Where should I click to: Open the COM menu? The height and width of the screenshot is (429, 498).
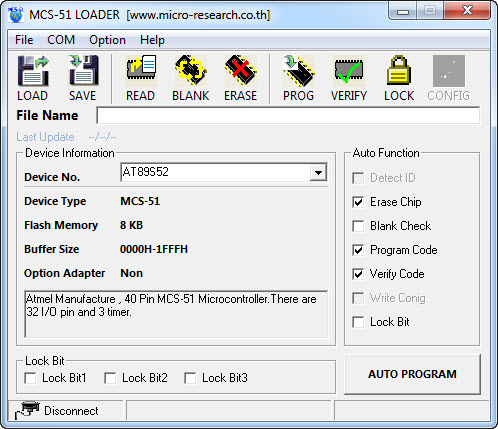(x=61, y=40)
